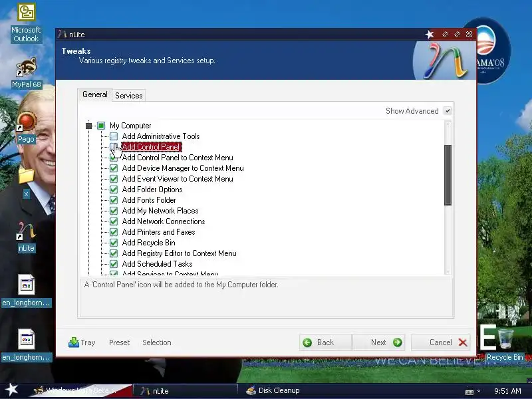
Task: Click the scrollbar up arrow in the tweaks list
Action: pyautogui.click(x=448, y=124)
